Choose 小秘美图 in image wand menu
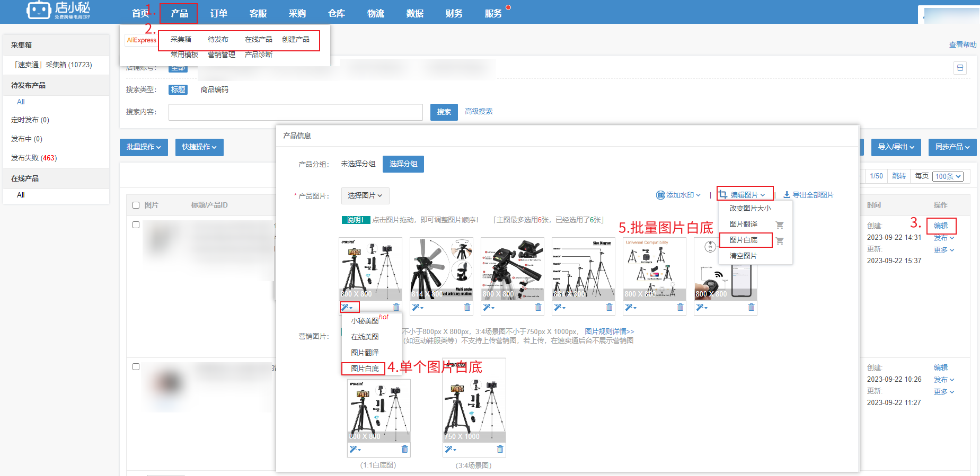980x476 pixels. (365, 321)
